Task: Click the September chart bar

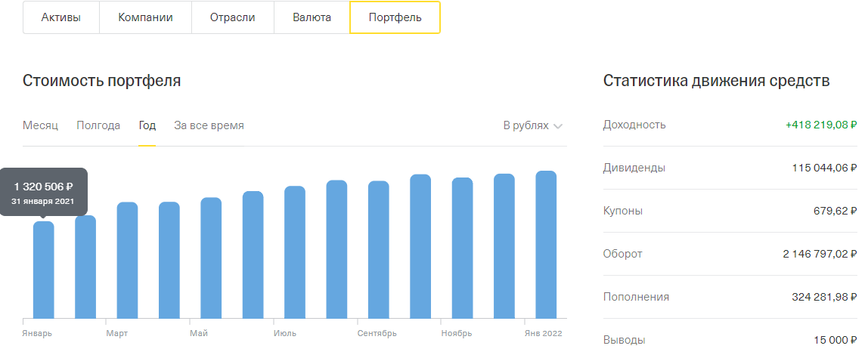Action: coord(379,250)
